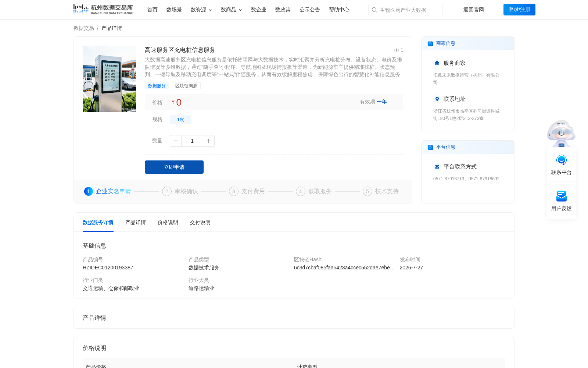Switch to 交付说明 tab
Screen dimensions: 588x368
coord(200,222)
